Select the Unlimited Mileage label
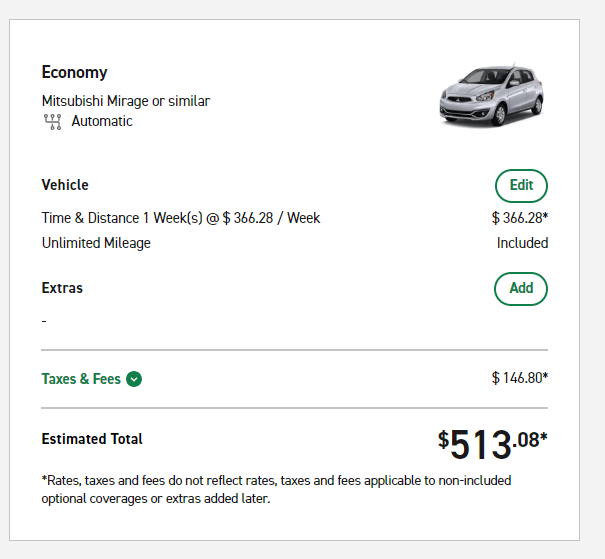Screen dimensions: 605x559 [96, 243]
